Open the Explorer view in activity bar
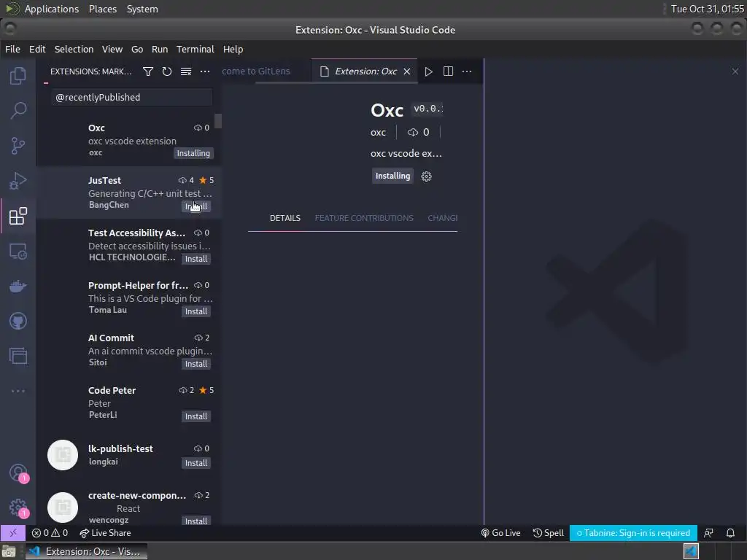Viewport: 747px width, 560px height. coord(18,76)
